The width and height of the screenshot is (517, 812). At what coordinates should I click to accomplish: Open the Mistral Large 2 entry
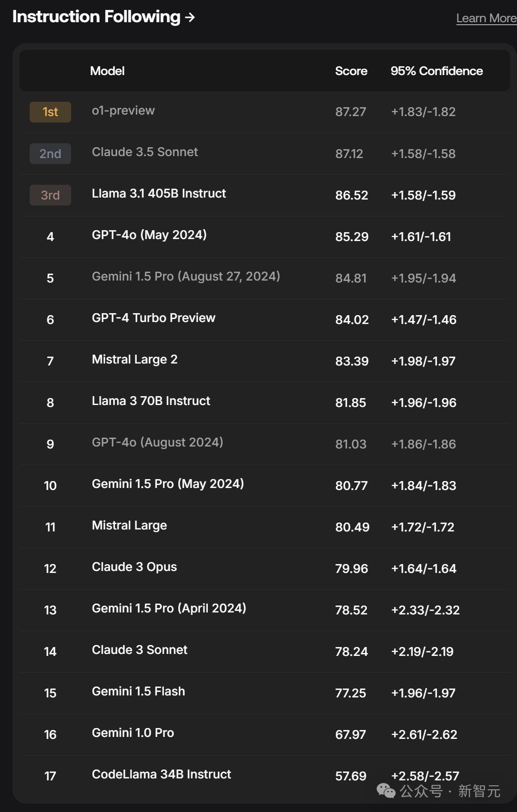pos(134,360)
